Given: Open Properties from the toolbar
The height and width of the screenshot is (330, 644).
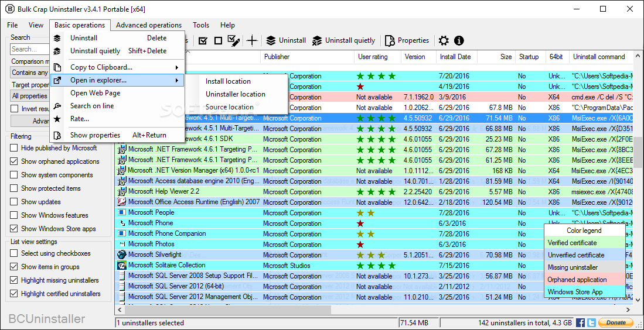Looking at the screenshot, I should [x=407, y=40].
